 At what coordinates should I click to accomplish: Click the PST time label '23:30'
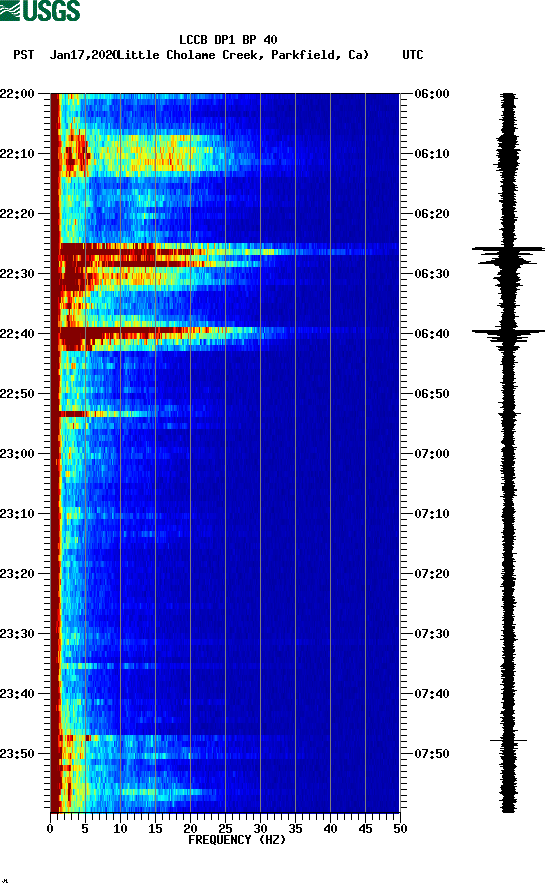18,634
